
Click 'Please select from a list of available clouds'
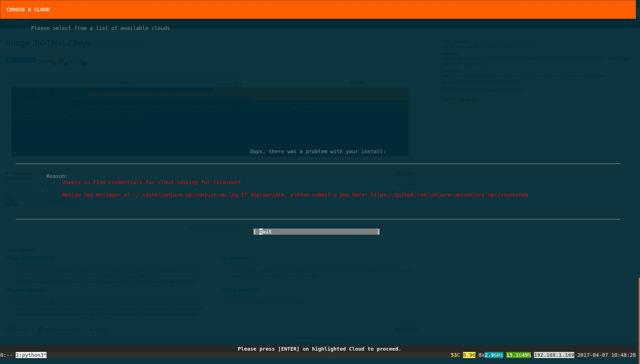click(101, 28)
